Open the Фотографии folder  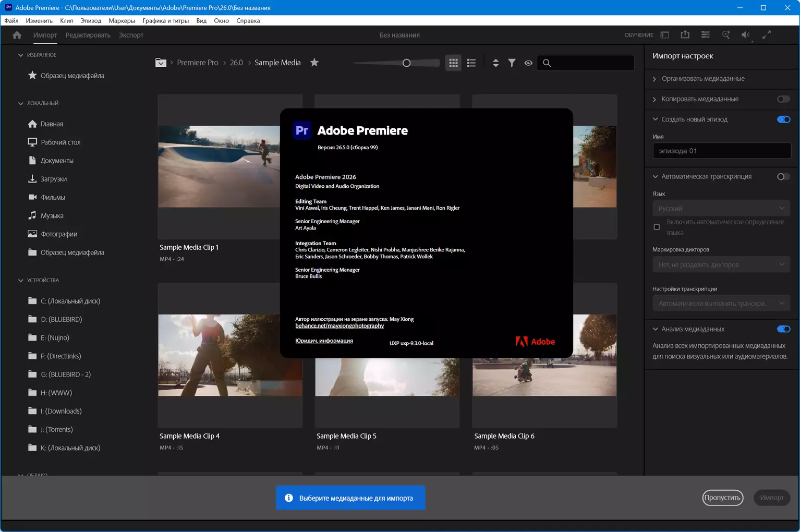click(53, 234)
